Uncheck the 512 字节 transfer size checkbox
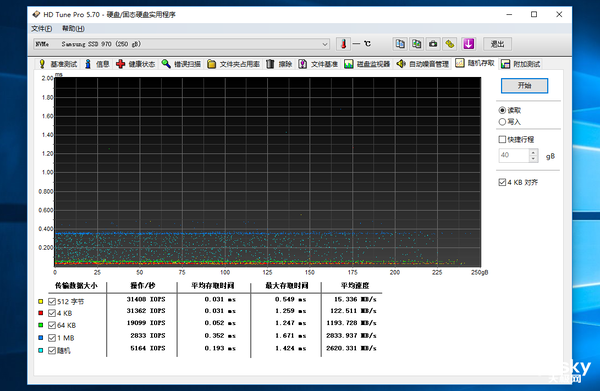 (x=52, y=301)
